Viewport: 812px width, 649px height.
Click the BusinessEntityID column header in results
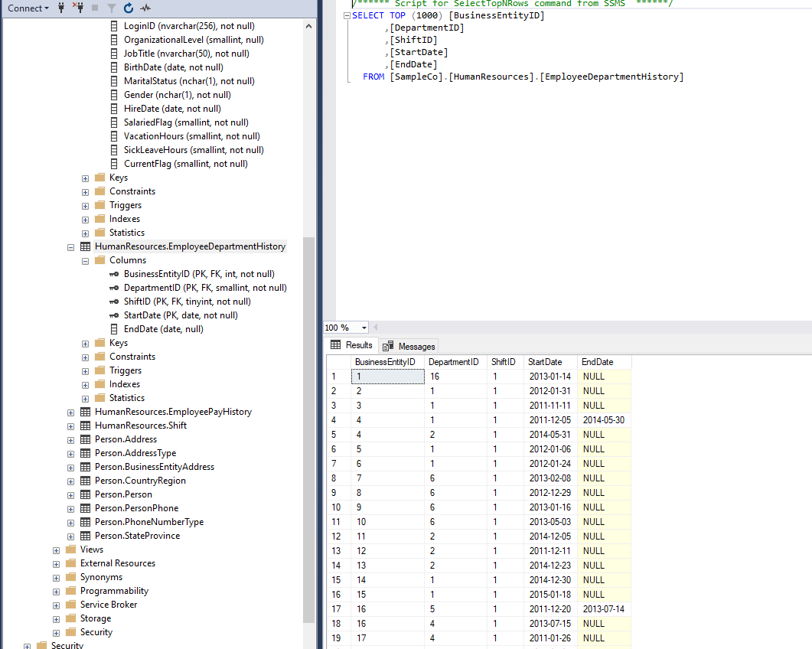[388, 362]
